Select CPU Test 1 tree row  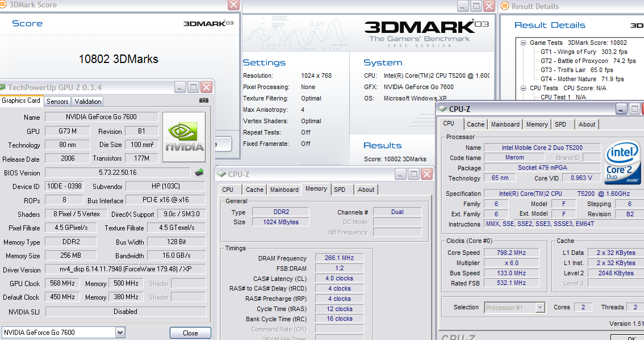(x=563, y=97)
